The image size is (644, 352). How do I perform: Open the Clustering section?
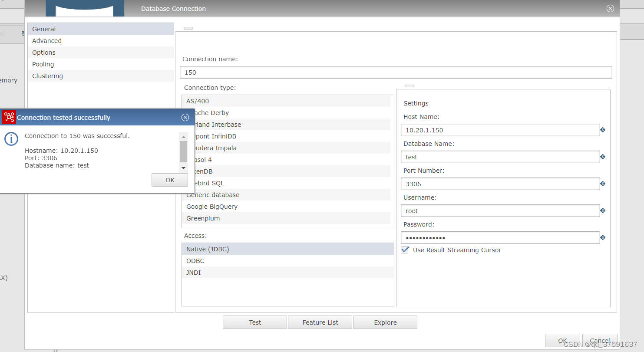tap(101, 76)
